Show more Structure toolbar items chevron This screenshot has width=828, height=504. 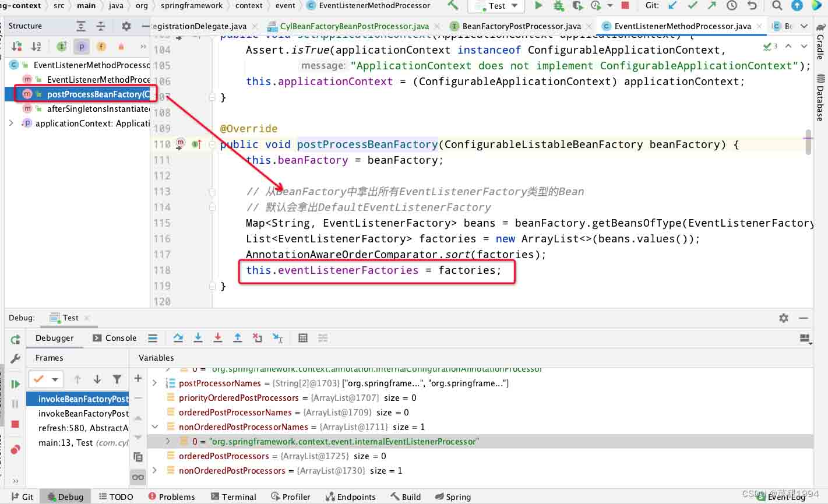(x=143, y=47)
